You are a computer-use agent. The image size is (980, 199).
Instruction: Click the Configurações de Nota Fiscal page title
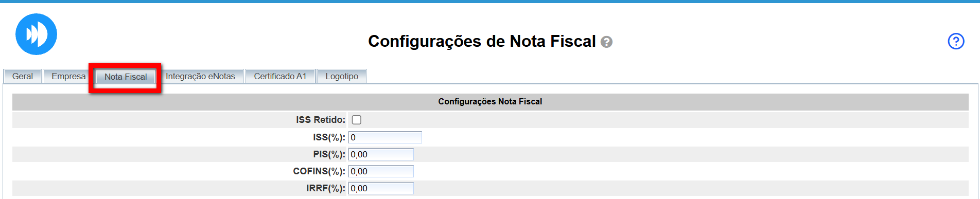point(482,41)
